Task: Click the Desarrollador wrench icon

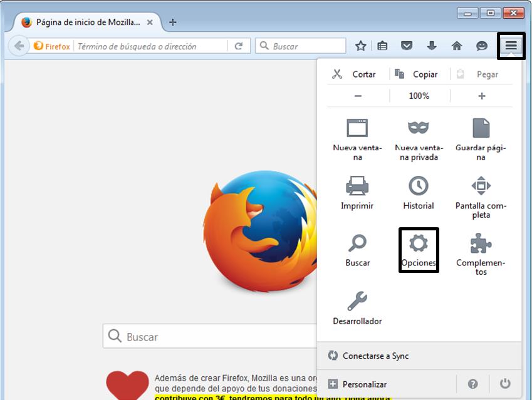Action: tap(357, 302)
